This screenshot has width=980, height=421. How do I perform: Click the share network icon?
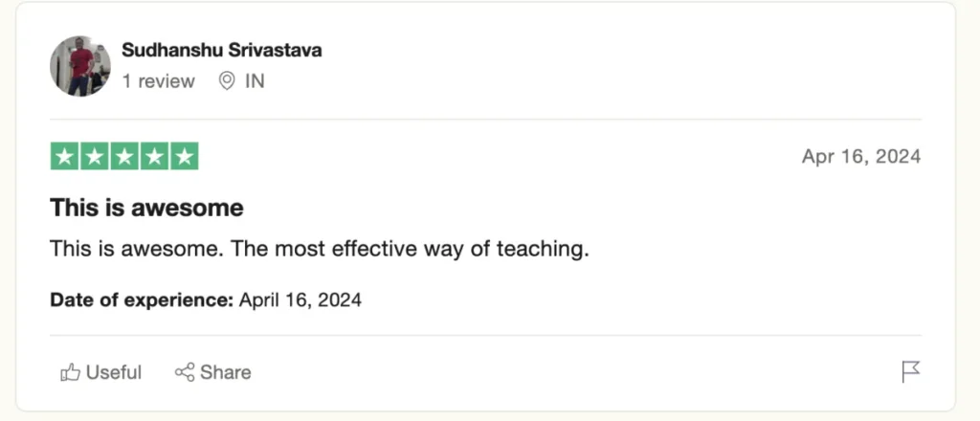tap(185, 372)
